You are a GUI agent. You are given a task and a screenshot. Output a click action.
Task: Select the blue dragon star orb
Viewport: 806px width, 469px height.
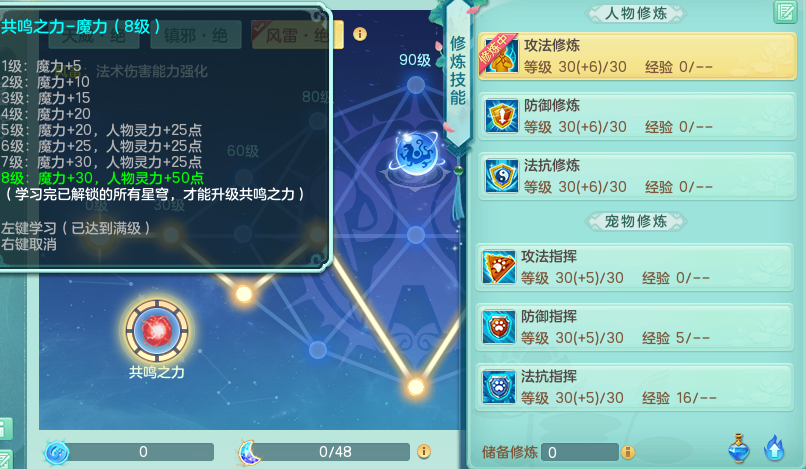click(417, 154)
